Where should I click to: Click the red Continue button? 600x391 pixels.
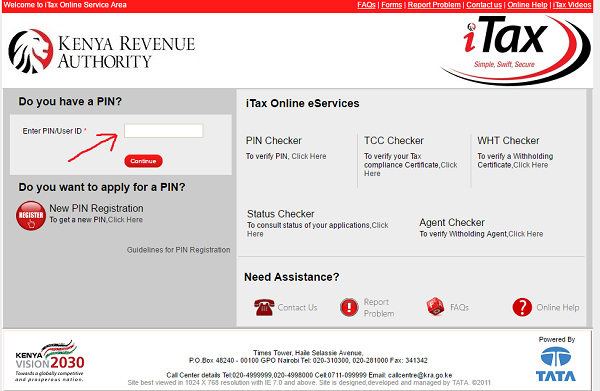(143, 161)
